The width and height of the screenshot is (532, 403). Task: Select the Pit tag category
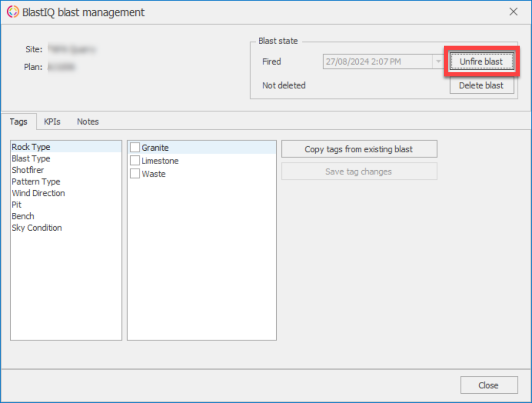click(x=66, y=205)
